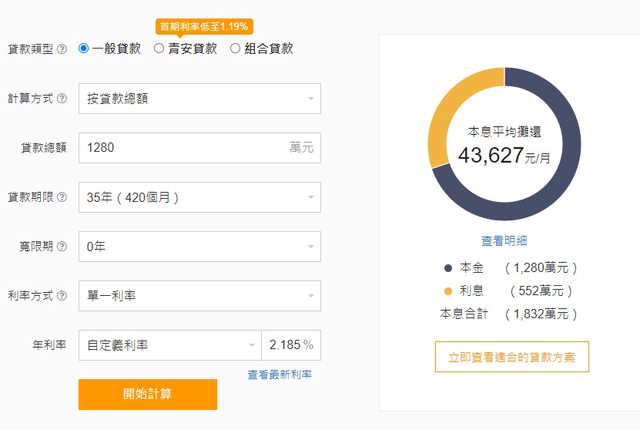This screenshot has height=430, width=640.
Task: Open the 利率方式 dropdown showing 單一利率
Action: [x=199, y=296]
